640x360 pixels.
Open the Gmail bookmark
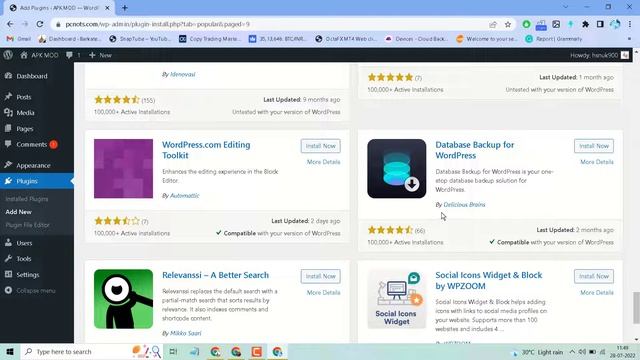coord(19,39)
